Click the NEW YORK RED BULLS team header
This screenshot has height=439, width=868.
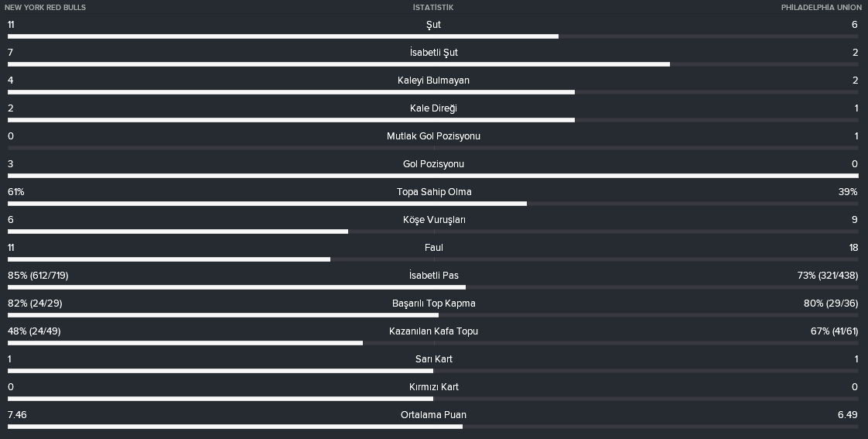tap(45, 7)
